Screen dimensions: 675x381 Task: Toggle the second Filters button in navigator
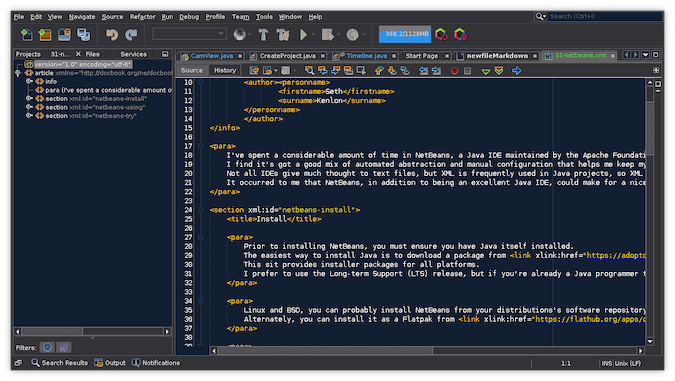(x=64, y=347)
